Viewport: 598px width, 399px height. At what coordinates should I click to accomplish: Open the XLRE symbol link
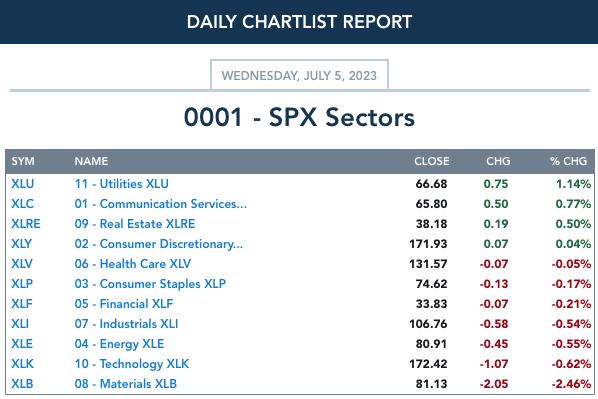tap(26, 224)
